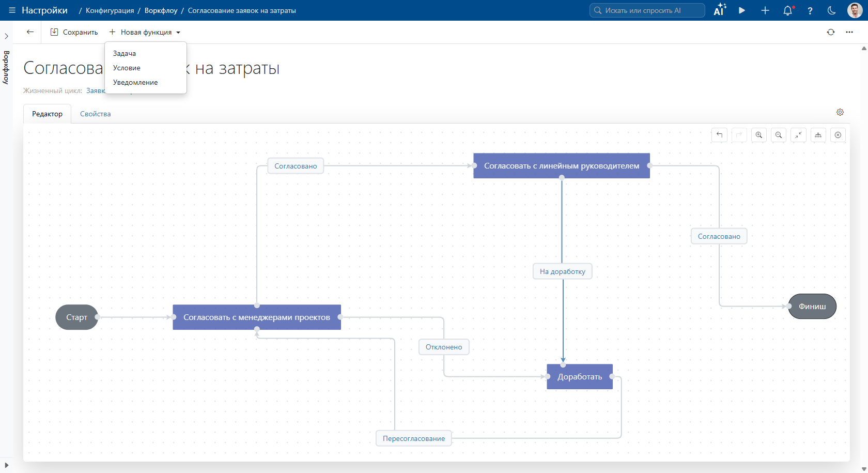Image resolution: width=868 pixels, height=473 pixels.
Task: Choose Задача from the dropdown menu
Action: [x=125, y=53]
